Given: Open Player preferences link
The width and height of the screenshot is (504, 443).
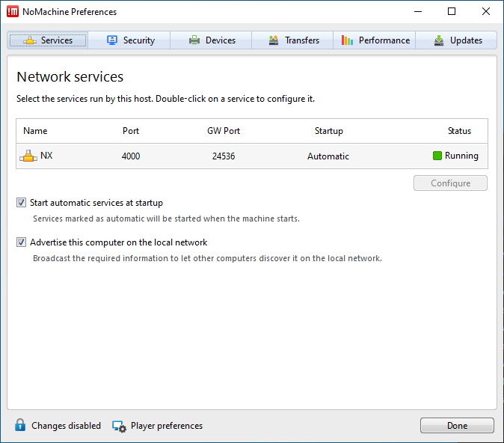Looking at the screenshot, I should [167, 426].
